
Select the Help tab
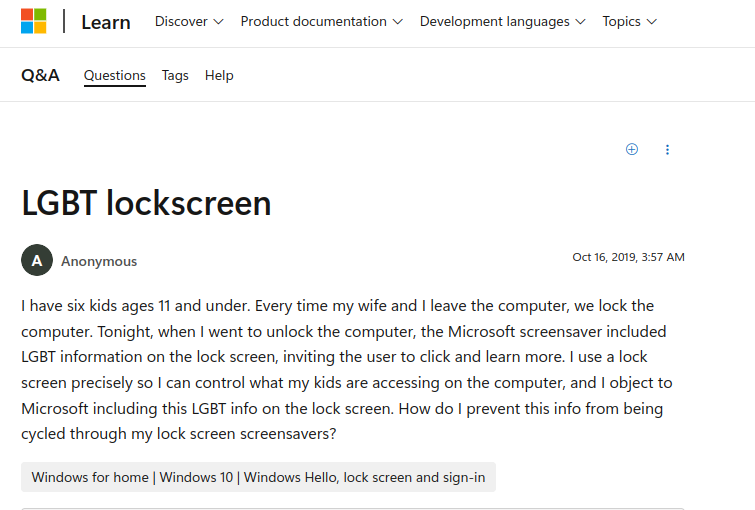click(x=219, y=75)
